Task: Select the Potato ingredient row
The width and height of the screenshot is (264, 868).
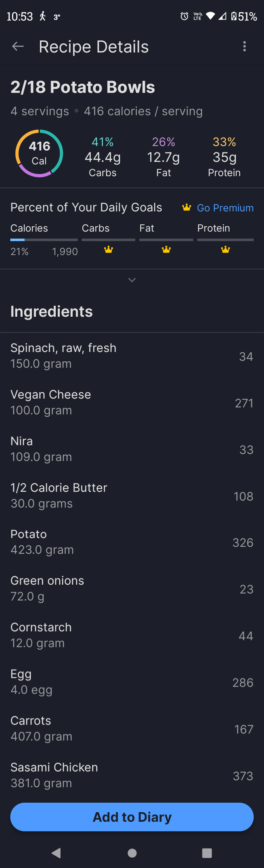Action: point(132,542)
